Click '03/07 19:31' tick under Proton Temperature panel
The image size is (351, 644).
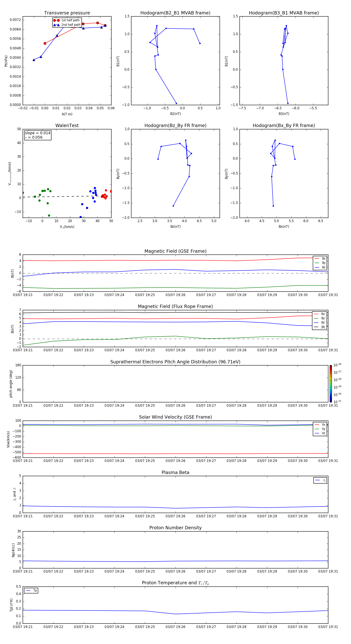coord(328,627)
